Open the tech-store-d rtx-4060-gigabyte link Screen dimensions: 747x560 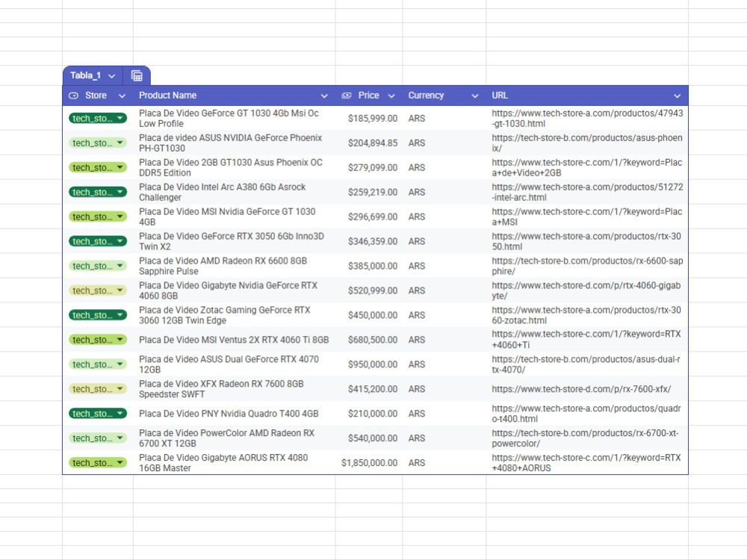(x=586, y=290)
